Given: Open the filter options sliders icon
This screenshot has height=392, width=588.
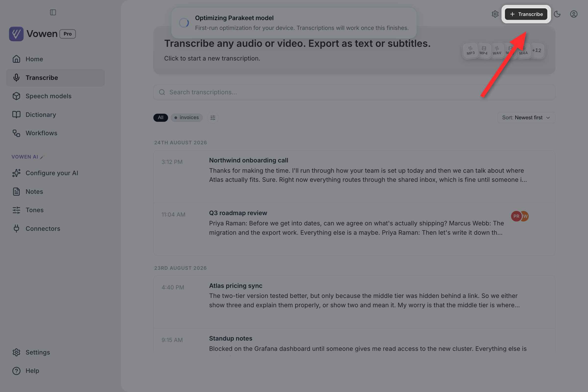Looking at the screenshot, I should click(213, 118).
